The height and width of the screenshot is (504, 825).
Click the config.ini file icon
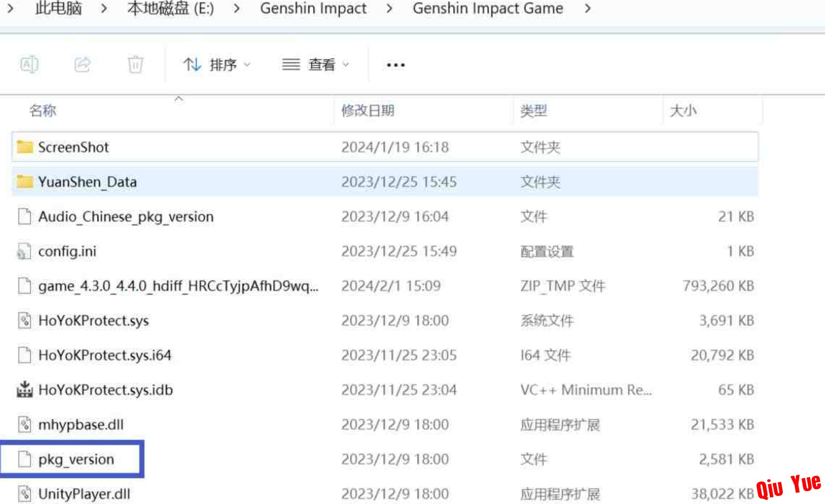pos(25,251)
